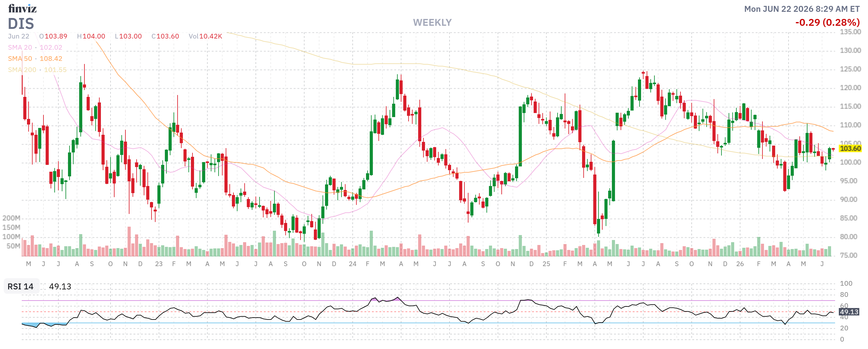Select the DIS ticker symbol
The image size is (868, 349).
tap(21, 24)
